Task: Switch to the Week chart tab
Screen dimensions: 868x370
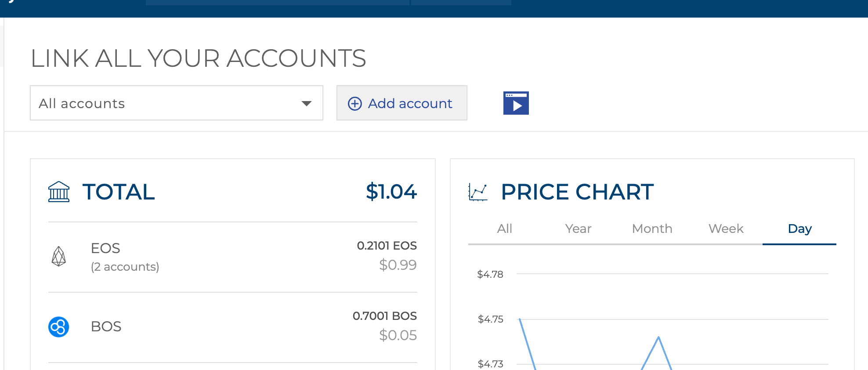Action: click(x=726, y=229)
